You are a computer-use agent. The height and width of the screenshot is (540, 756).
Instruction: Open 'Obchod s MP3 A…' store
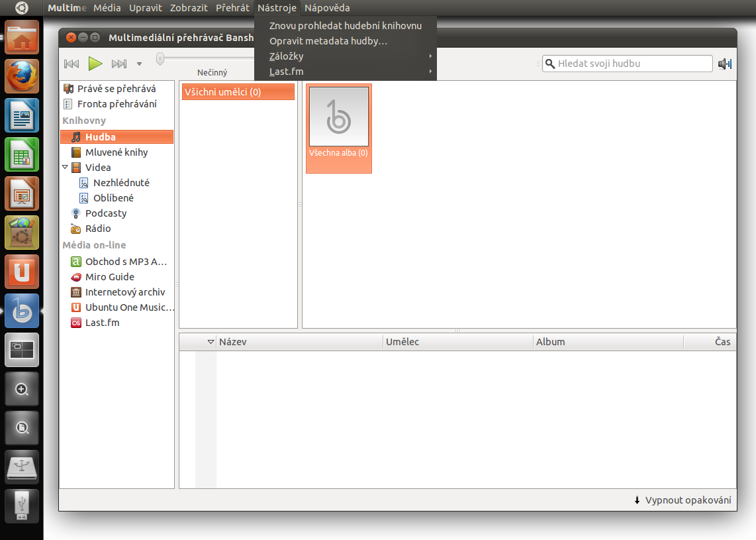pos(118,262)
